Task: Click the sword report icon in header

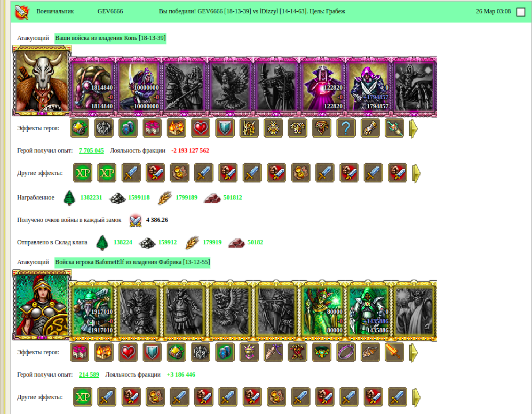Action: pyautogui.click(x=22, y=12)
